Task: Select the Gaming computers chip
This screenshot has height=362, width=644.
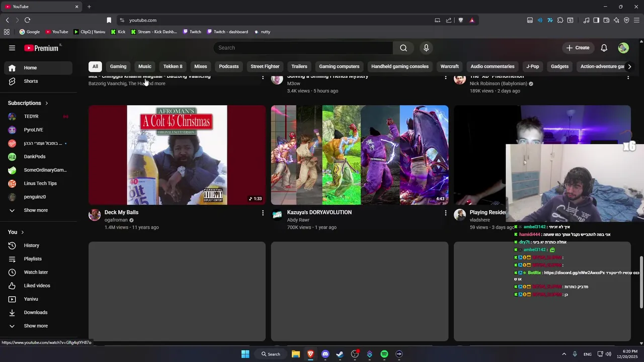Action: point(339,66)
